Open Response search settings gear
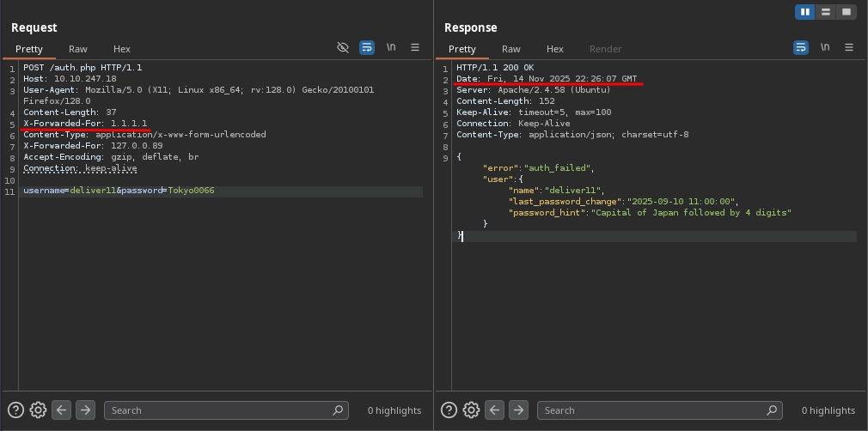The height and width of the screenshot is (431, 868). coord(471,410)
